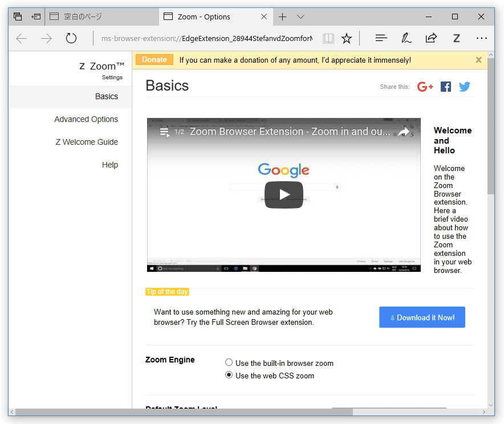Screen dimensions: 504x424
Task: Click the scroll right arrow
Action: [x=484, y=412]
